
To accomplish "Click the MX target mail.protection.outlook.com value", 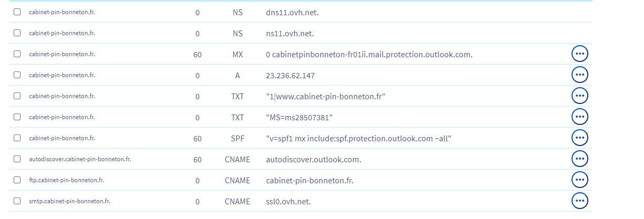I will [x=369, y=55].
